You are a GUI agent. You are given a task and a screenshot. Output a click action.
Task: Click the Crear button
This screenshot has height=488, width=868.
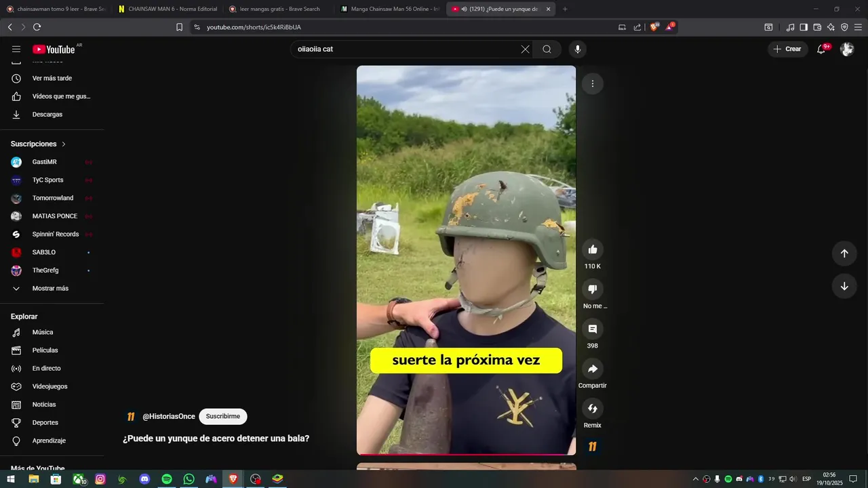coord(787,49)
